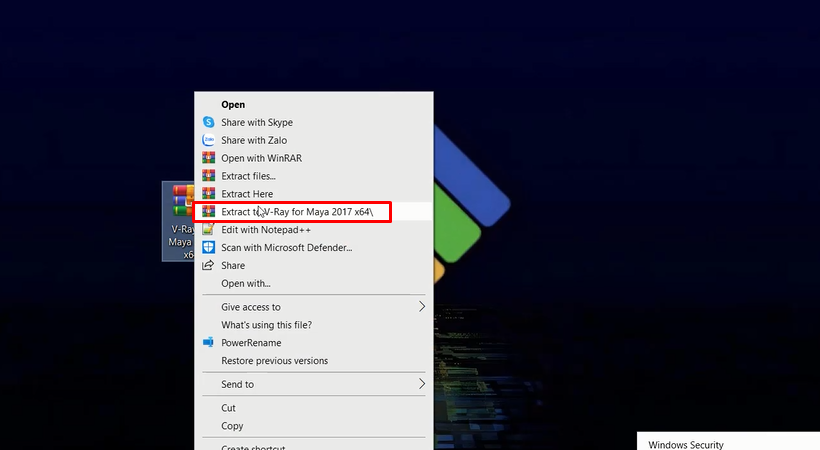Click the Zalo icon in the menu
The image size is (820, 450).
click(209, 140)
